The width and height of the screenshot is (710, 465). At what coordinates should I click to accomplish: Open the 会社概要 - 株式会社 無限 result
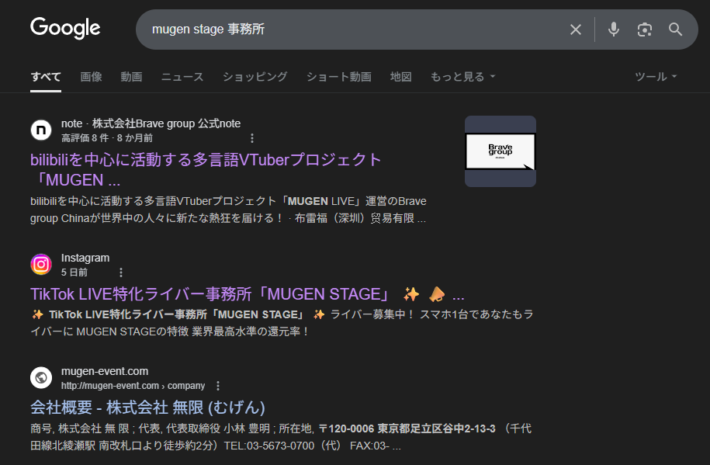[x=148, y=407]
